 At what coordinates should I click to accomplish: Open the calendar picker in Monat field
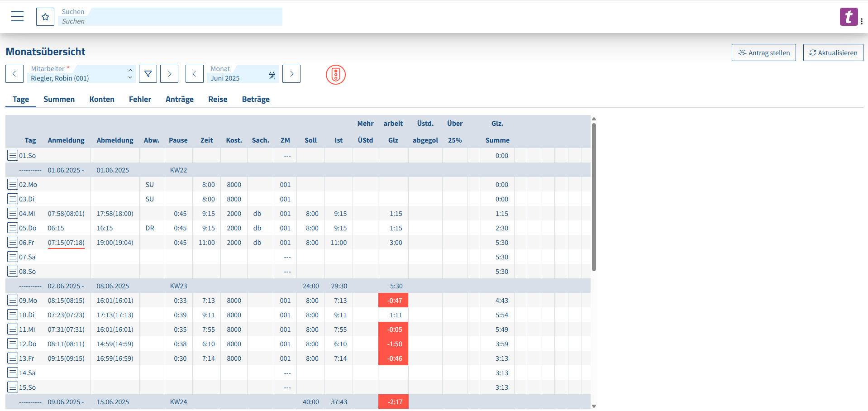pyautogui.click(x=272, y=76)
